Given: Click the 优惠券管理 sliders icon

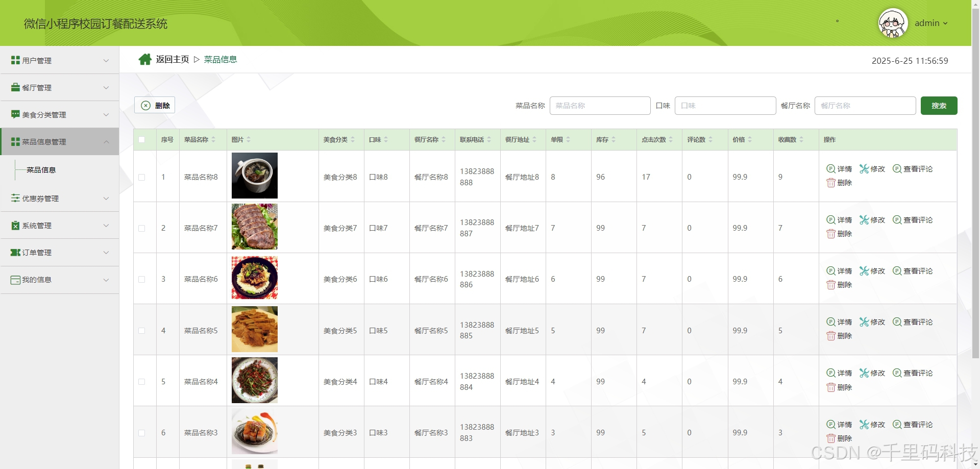Looking at the screenshot, I should 15,198.
